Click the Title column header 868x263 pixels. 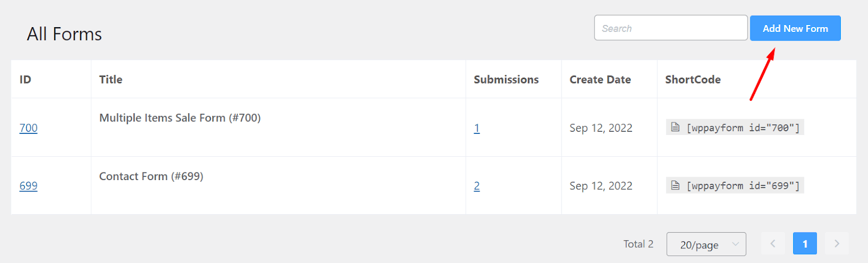tap(111, 80)
